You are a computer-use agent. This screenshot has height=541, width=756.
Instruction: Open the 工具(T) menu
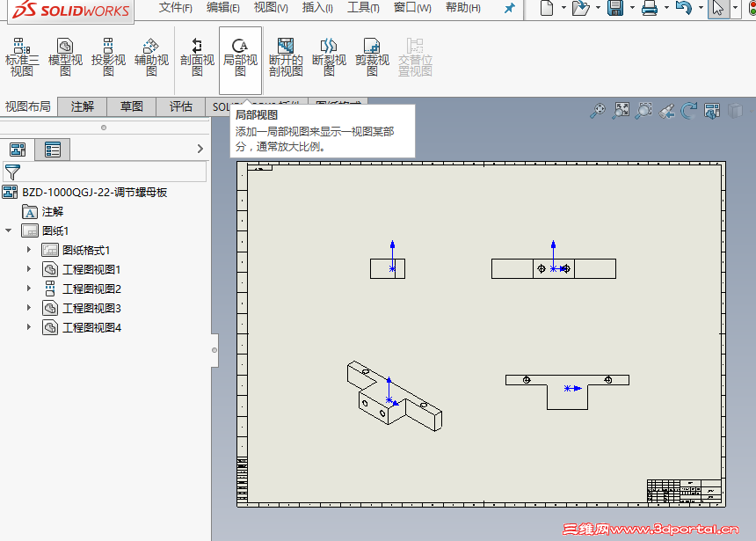tap(363, 8)
